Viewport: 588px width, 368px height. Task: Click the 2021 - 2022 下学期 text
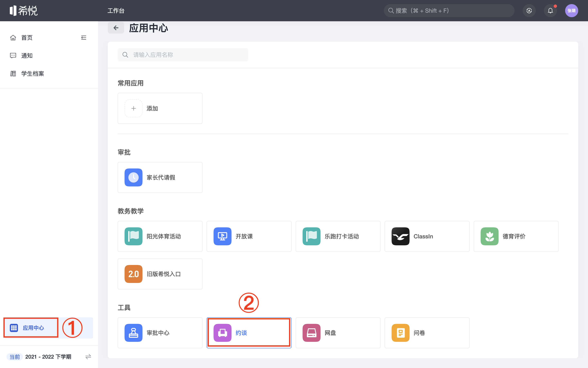(x=48, y=357)
